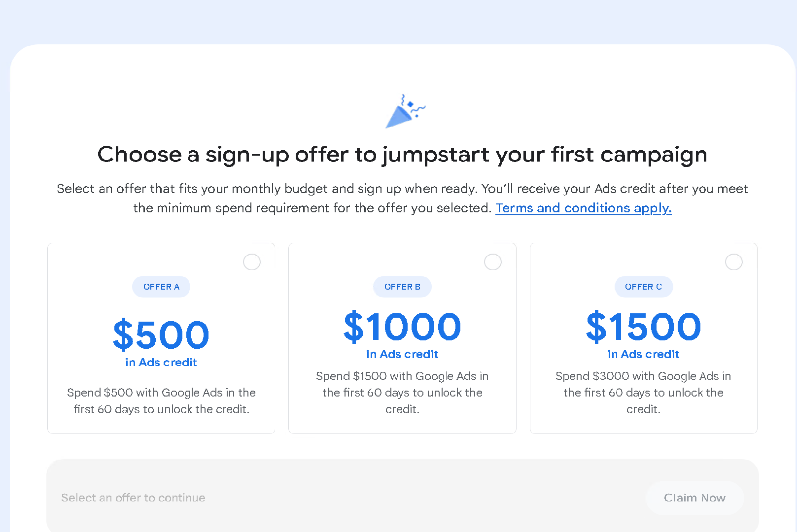
Task: Select the Offer A radio button
Action: click(252, 262)
